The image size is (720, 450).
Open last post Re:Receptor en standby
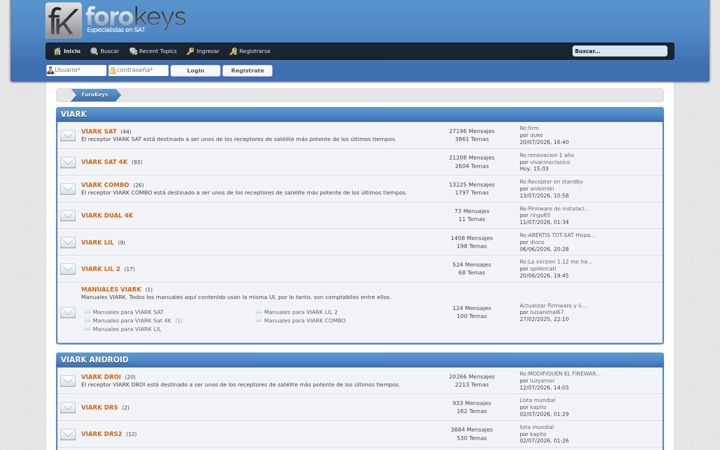(x=551, y=182)
